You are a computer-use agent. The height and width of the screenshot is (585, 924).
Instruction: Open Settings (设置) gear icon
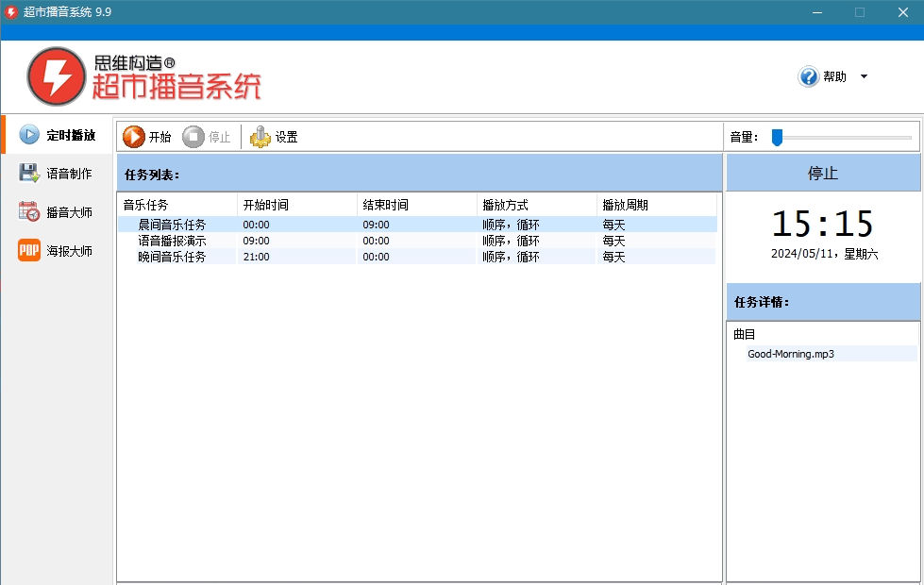(260, 137)
